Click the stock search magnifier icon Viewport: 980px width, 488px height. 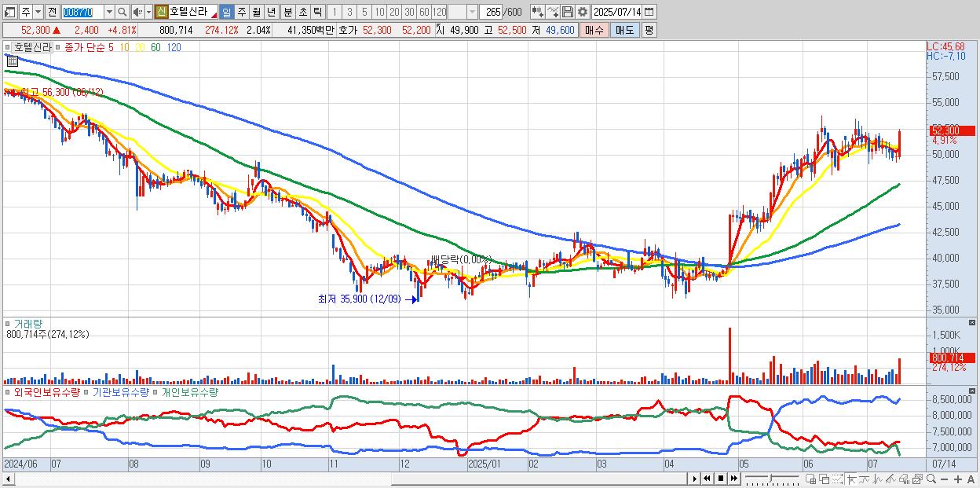(122, 12)
